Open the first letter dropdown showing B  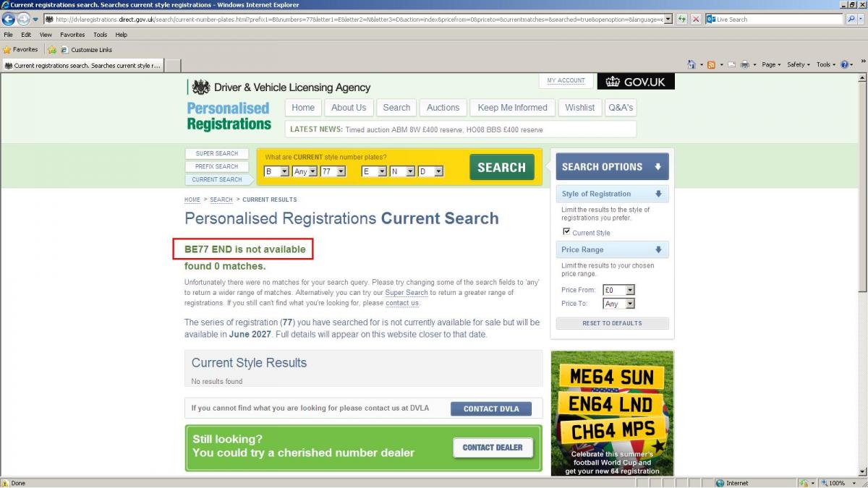point(276,171)
